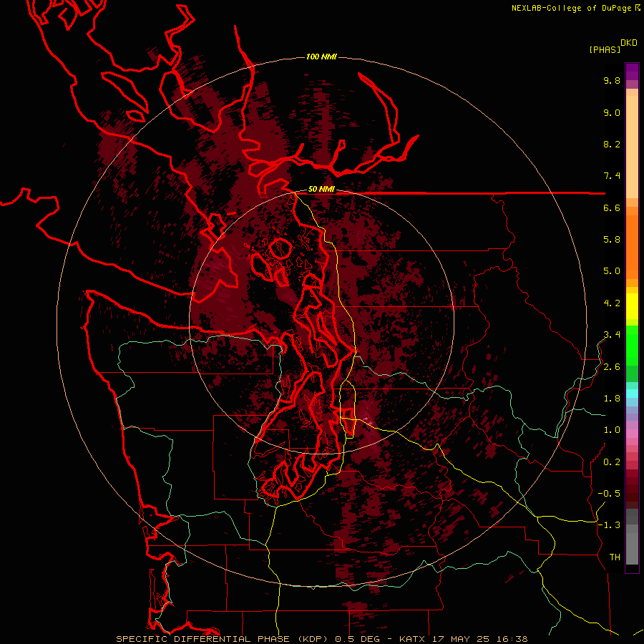Click the 50 NMI range ring label
The width and height of the screenshot is (644, 644).
tap(321, 190)
